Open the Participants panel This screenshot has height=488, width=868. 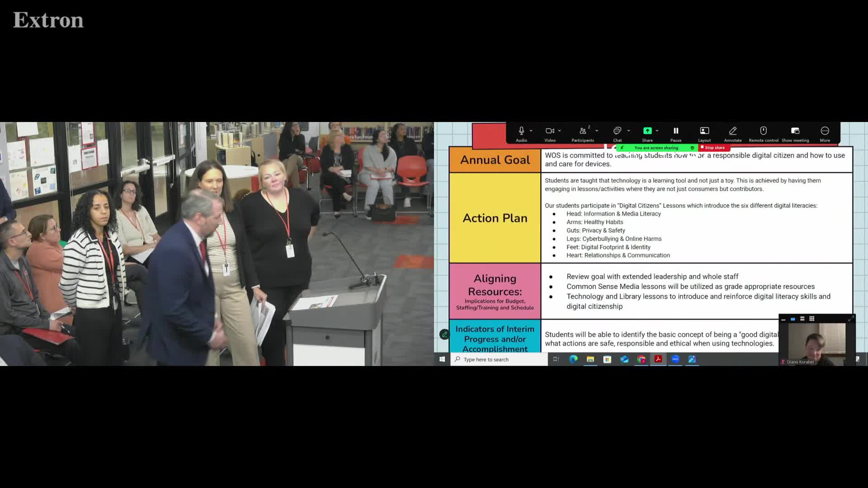(x=583, y=131)
